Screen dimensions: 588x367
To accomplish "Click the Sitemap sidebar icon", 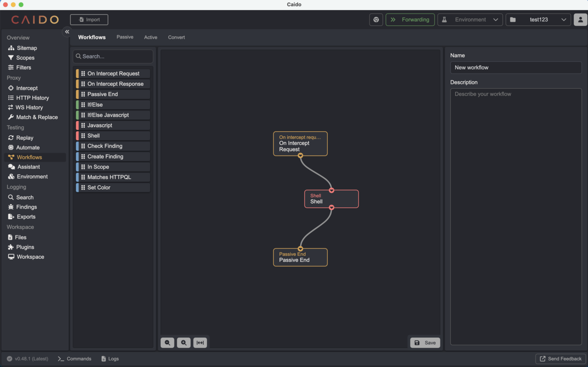I will point(11,48).
